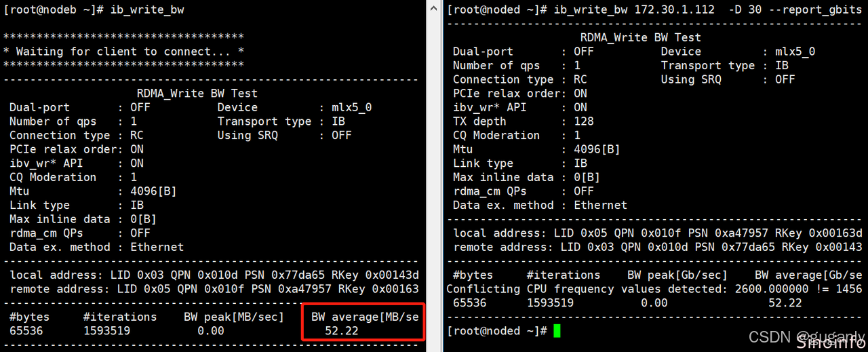Click 'remote address: LID 0x05' line in nodeb terminal
The width and height of the screenshot is (868, 352).
click(x=214, y=289)
